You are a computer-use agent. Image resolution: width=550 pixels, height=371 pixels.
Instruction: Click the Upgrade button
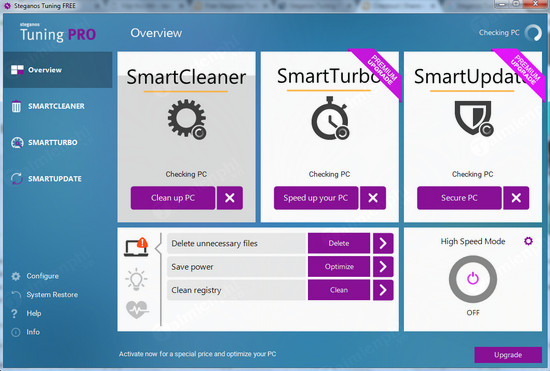click(508, 355)
